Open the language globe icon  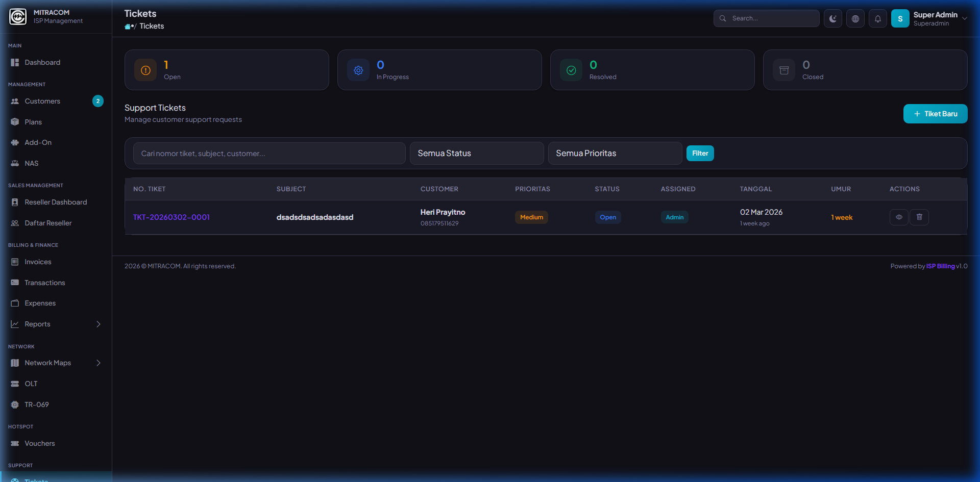[855, 19]
